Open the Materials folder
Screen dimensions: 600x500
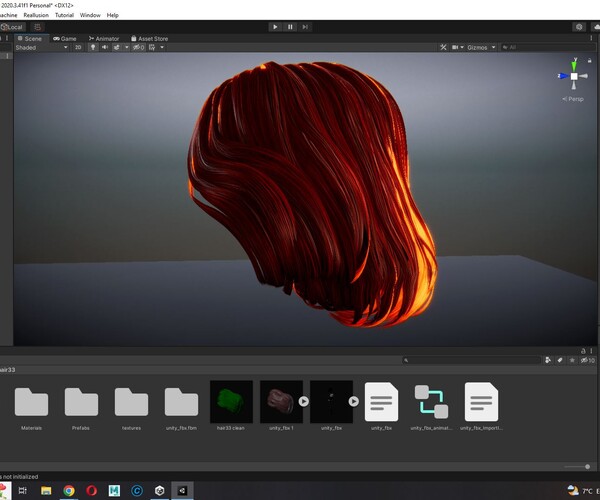31,402
